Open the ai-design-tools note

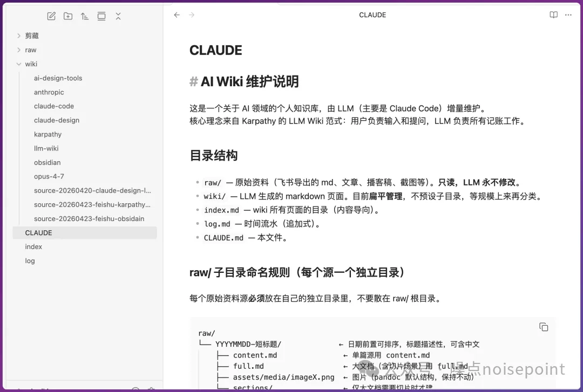58,78
